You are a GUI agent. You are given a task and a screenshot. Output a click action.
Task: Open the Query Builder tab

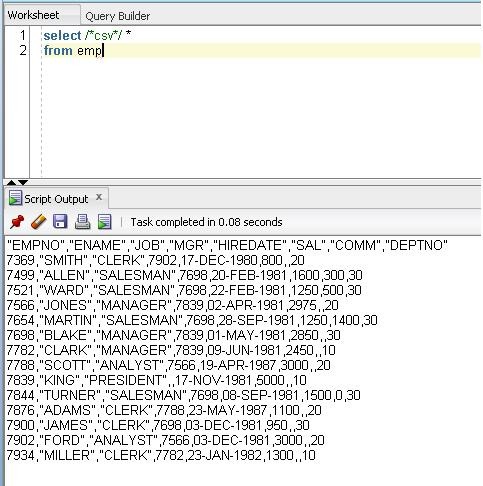pyautogui.click(x=117, y=16)
